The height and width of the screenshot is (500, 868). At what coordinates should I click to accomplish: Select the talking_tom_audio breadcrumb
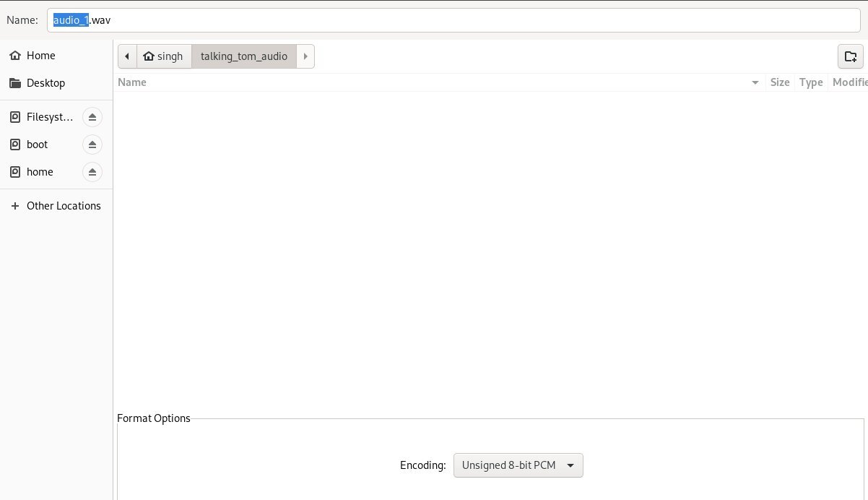click(244, 56)
